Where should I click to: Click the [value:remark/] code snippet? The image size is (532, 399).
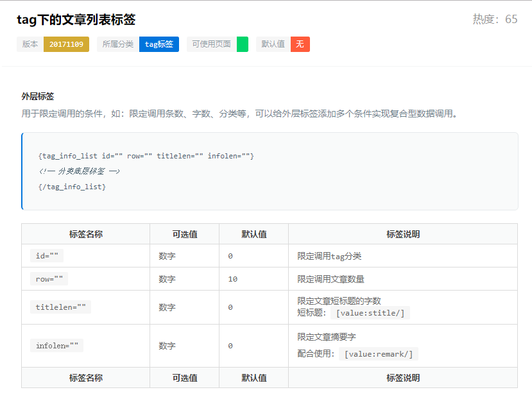(x=378, y=353)
